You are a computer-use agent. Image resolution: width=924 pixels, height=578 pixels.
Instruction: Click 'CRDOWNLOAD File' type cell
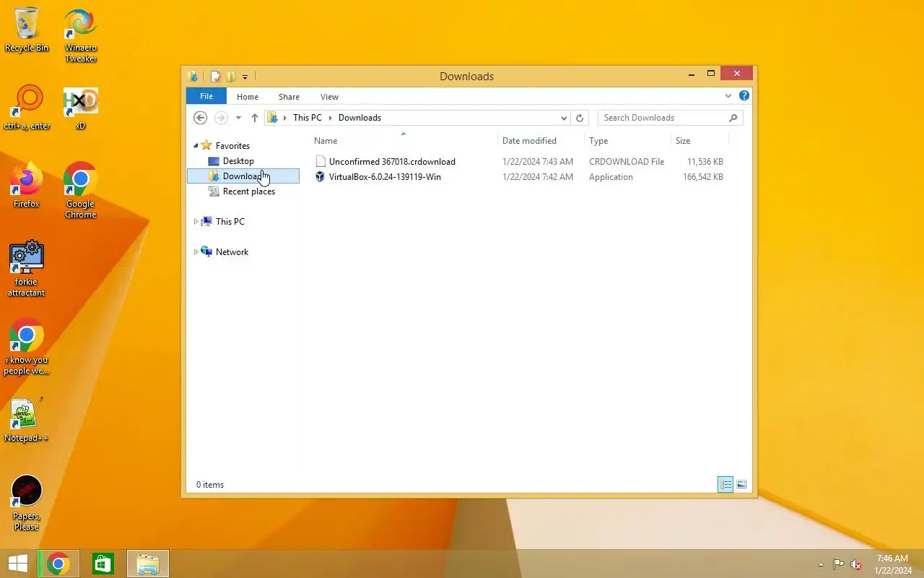627,162
